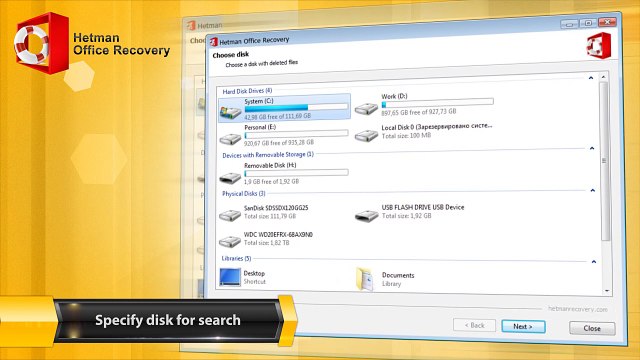This screenshot has height=360, width=640.
Task: Maximize the Hetman window behind
Action: point(588,23)
